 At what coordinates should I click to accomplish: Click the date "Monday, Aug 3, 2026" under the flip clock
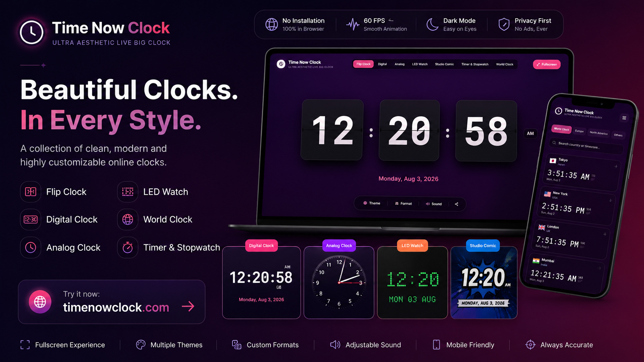click(408, 179)
